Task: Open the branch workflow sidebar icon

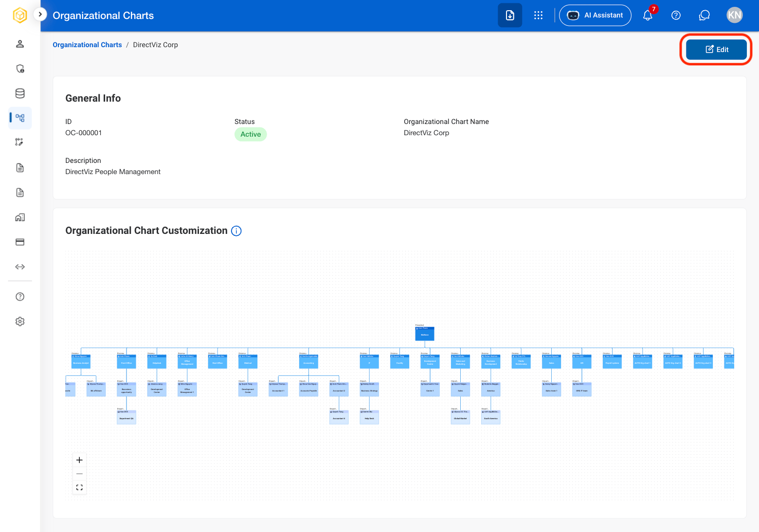Action: 20,142
